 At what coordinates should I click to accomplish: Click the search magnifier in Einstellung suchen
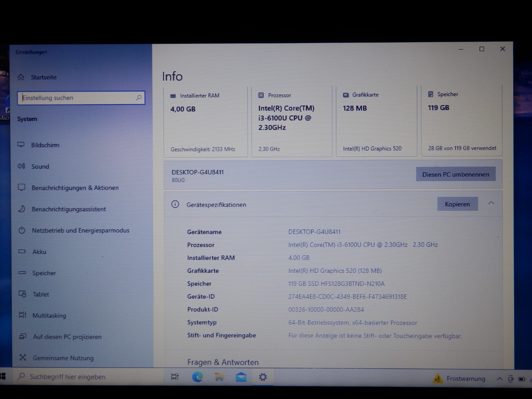(x=139, y=97)
